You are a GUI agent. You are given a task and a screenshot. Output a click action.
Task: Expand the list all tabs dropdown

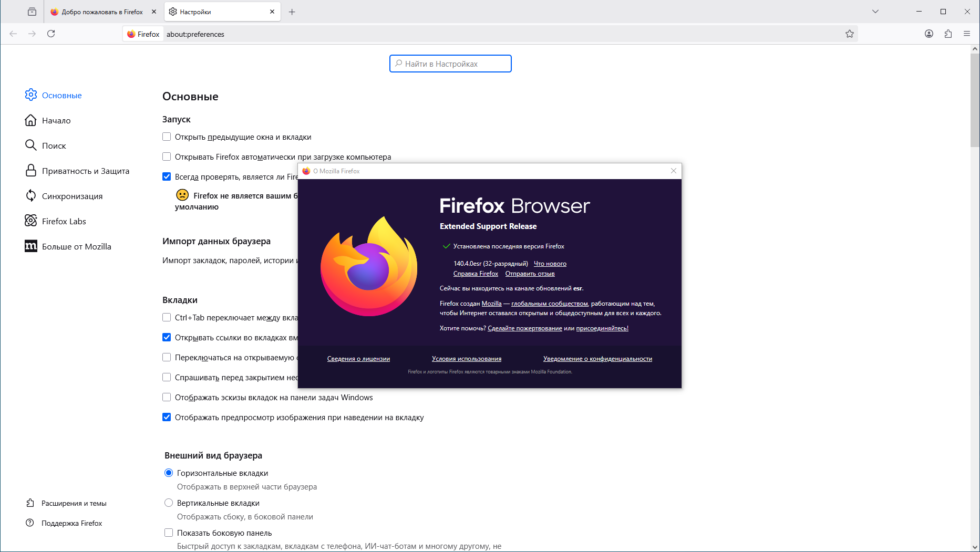875,12
